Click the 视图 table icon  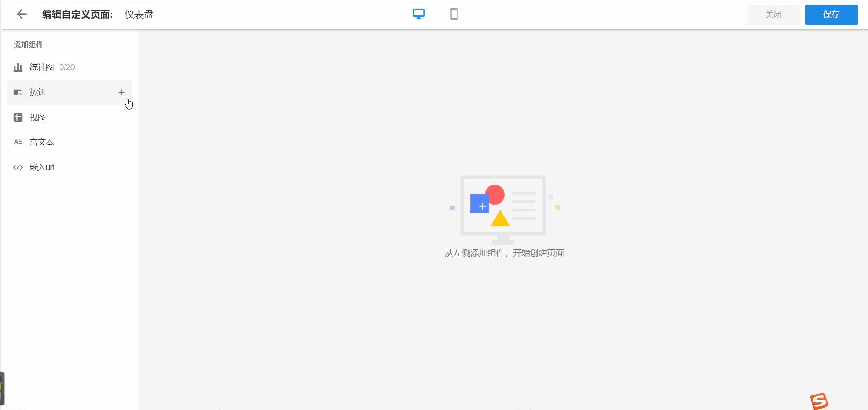pyautogui.click(x=18, y=117)
